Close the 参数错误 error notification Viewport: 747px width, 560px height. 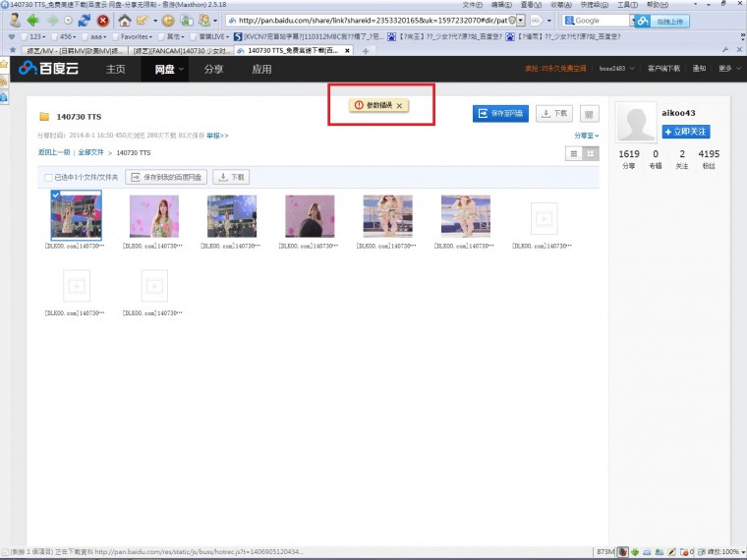[x=398, y=105]
